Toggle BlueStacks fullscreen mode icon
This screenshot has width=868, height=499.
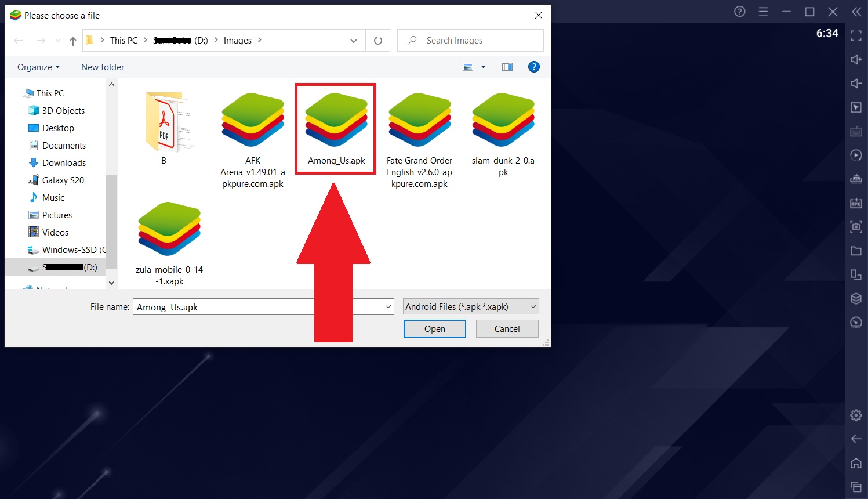[856, 36]
